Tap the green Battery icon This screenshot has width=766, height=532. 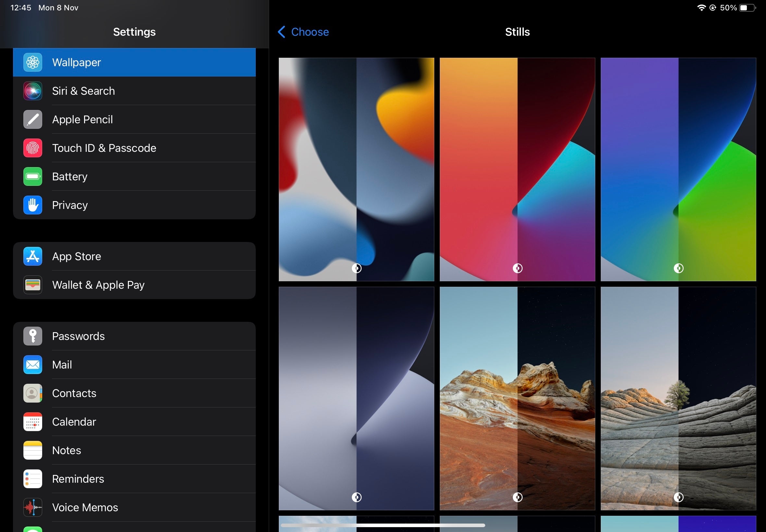point(33,176)
